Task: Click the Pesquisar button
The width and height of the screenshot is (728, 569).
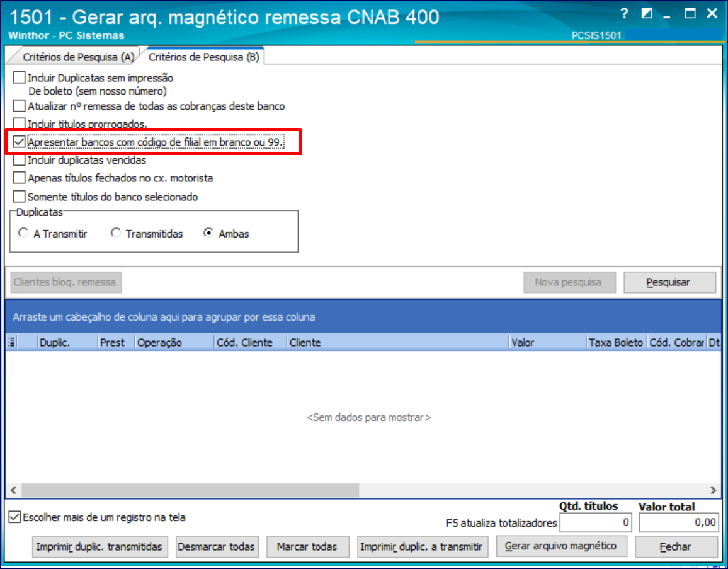Action: pos(669,282)
